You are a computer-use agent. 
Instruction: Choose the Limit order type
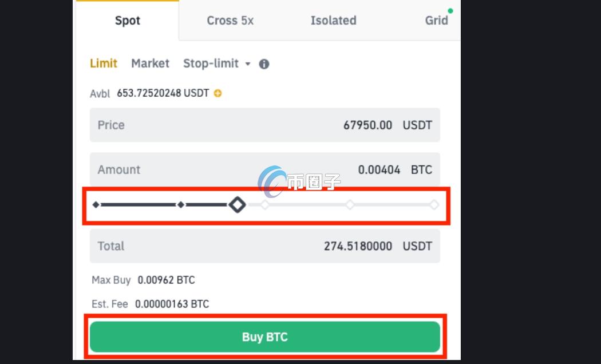point(104,64)
